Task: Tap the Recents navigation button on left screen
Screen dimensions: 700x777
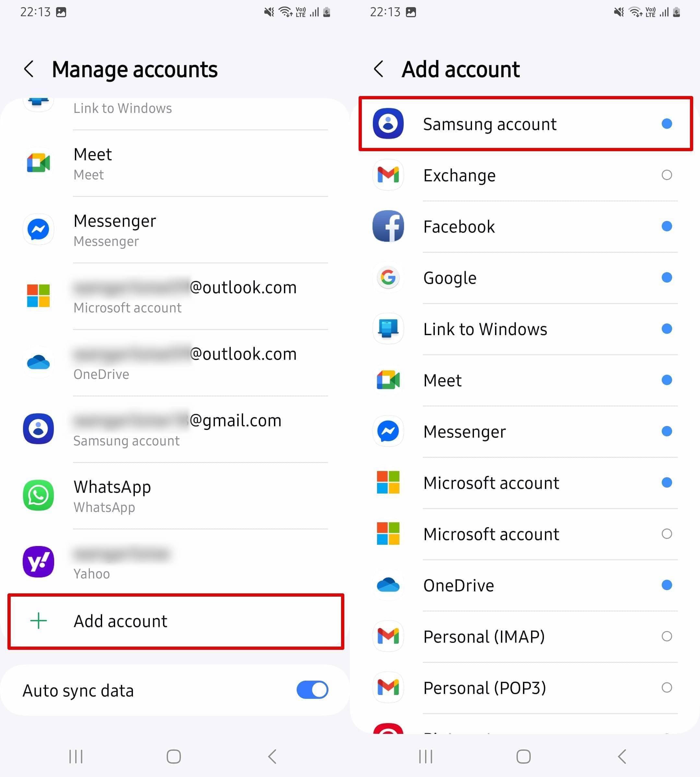Action: coord(76,757)
